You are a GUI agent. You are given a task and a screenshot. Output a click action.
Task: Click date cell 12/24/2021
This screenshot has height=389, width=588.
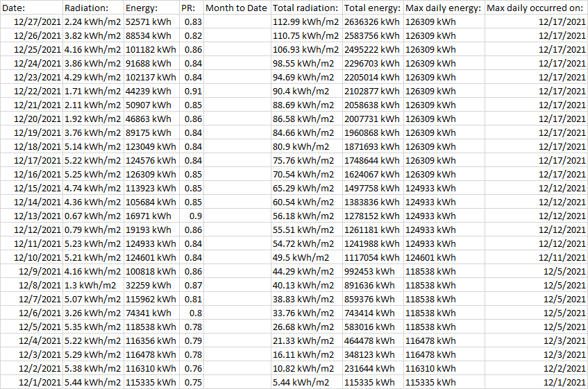pos(31,63)
